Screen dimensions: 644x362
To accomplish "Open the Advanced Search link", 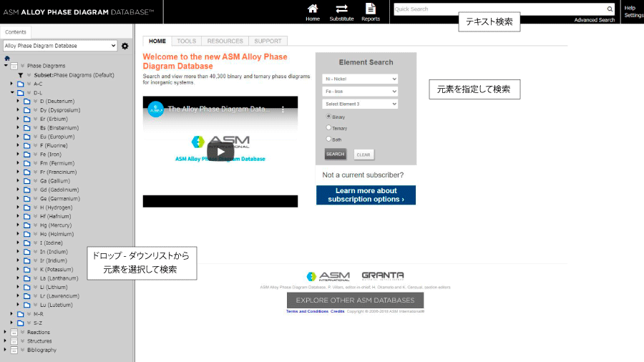I will (x=595, y=20).
